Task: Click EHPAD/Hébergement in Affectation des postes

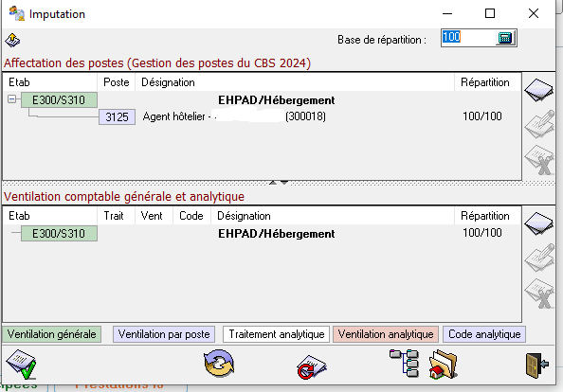Action: [277, 100]
